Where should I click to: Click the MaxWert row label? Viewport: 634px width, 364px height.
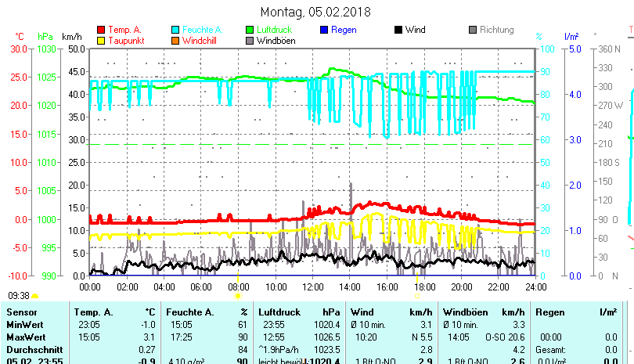click(25, 337)
